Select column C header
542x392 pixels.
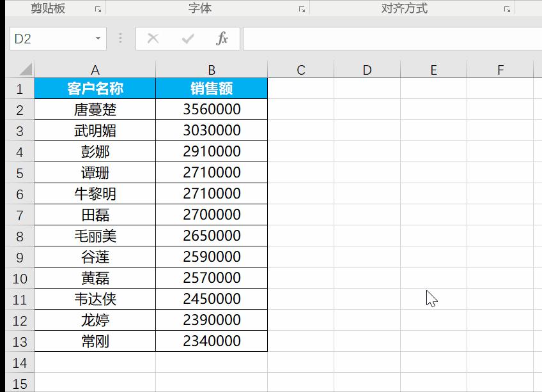click(300, 68)
